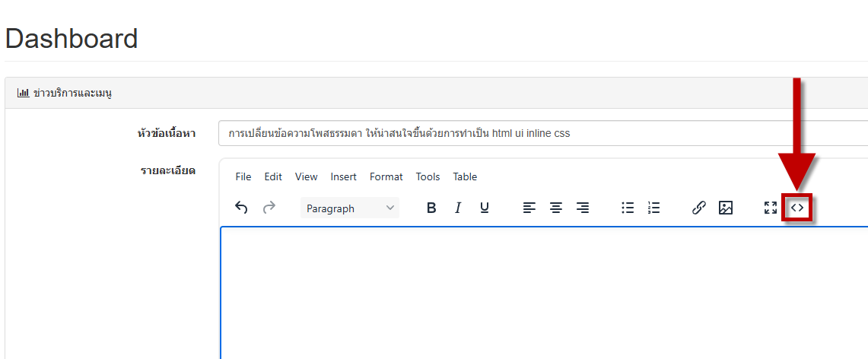This screenshot has width=868, height=359.
Task: Switch editor to fullscreen mode
Action: [x=771, y=208]
